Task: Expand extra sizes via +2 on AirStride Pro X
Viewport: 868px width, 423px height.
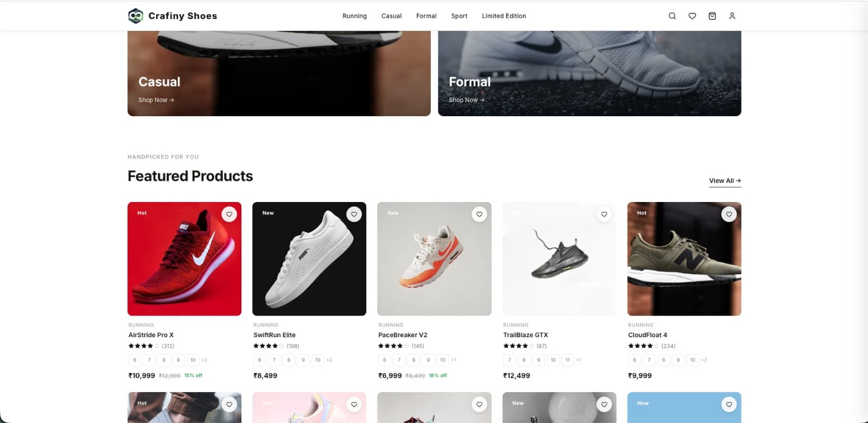Action: click(x=205, y=359)
